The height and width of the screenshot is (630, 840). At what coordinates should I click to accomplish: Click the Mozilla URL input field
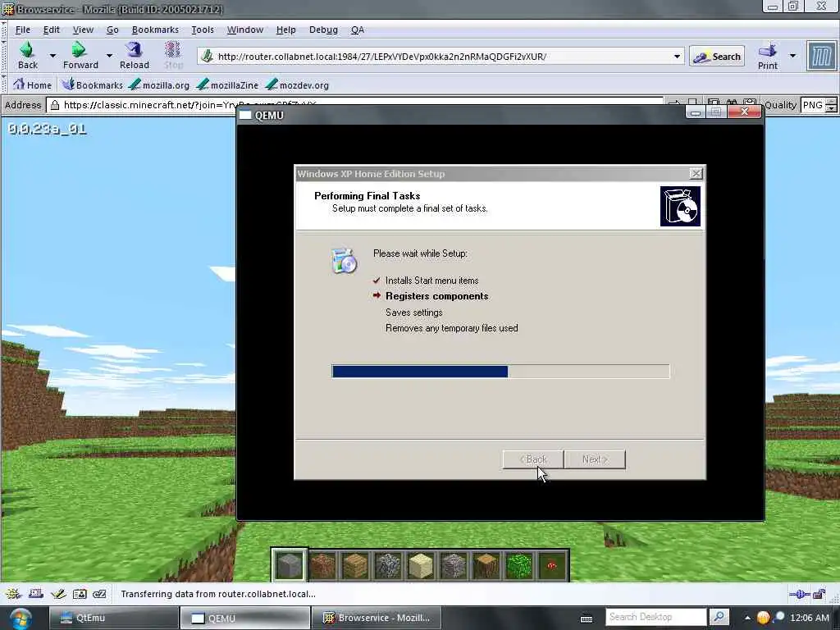(x=442, y=57)
